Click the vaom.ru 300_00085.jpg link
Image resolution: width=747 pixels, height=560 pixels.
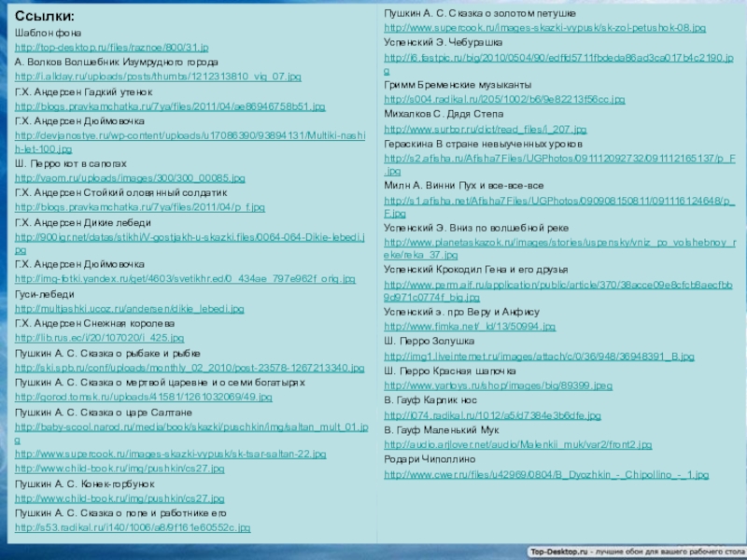[130, 178]
